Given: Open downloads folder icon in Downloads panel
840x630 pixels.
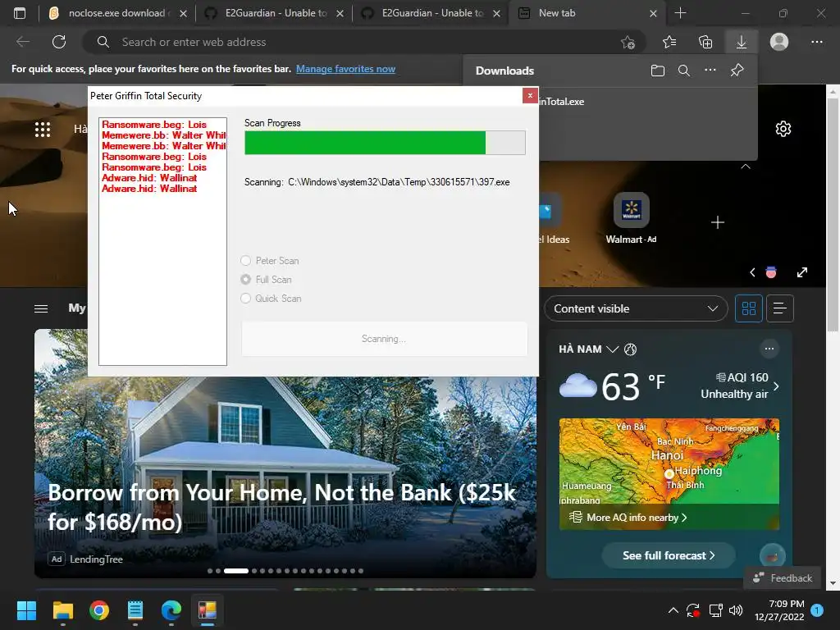Looking at the screenshot, I should point(658,71).
